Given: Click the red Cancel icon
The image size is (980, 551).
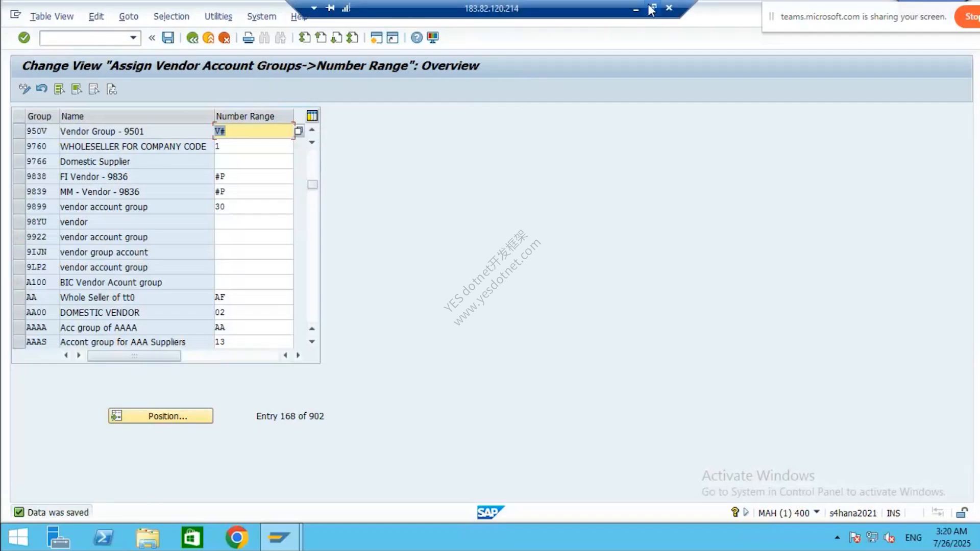Looking at the screenshot, I should [224, 38].
